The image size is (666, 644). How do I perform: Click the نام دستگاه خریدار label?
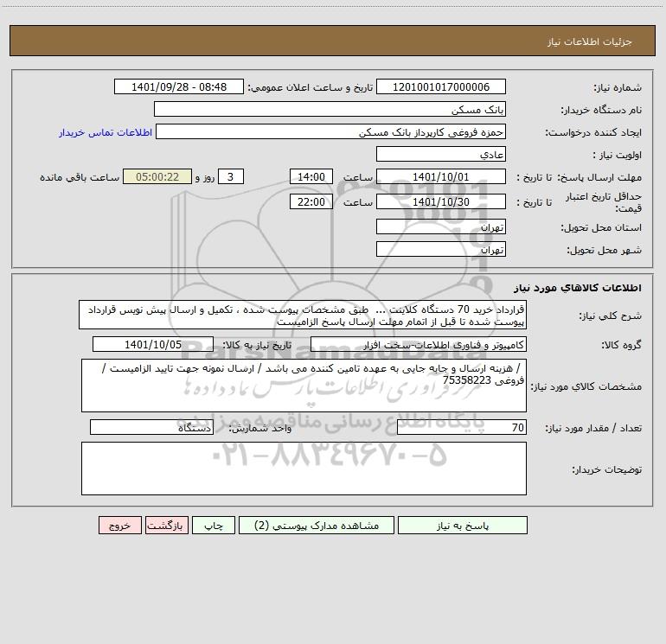coord(601,110)
